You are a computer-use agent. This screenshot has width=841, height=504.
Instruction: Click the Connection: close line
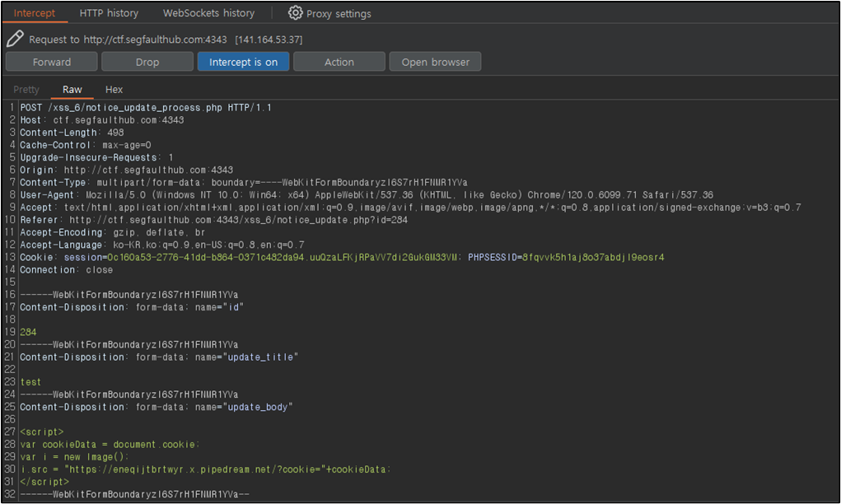(67, 269)
